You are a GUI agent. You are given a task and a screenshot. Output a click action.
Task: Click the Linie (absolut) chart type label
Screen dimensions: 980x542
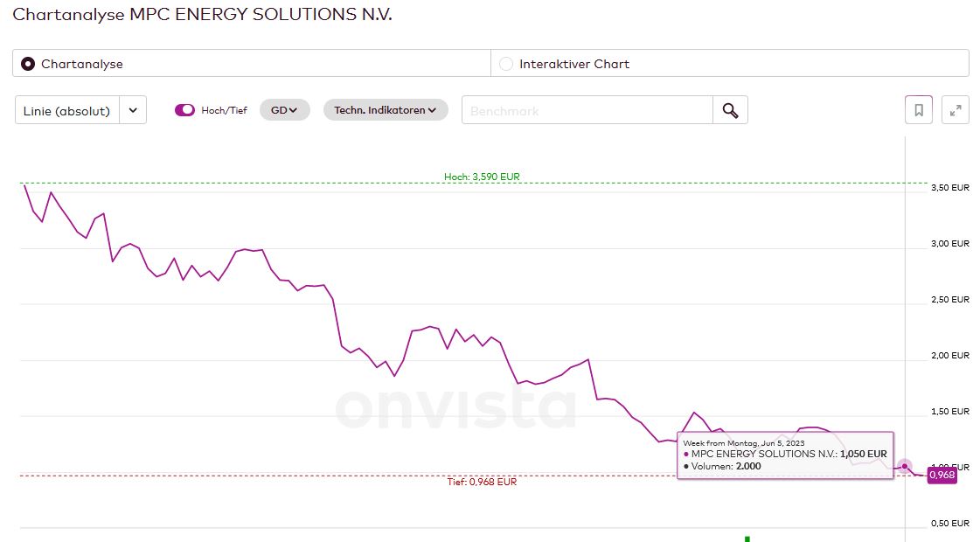(x=66, y=110)
